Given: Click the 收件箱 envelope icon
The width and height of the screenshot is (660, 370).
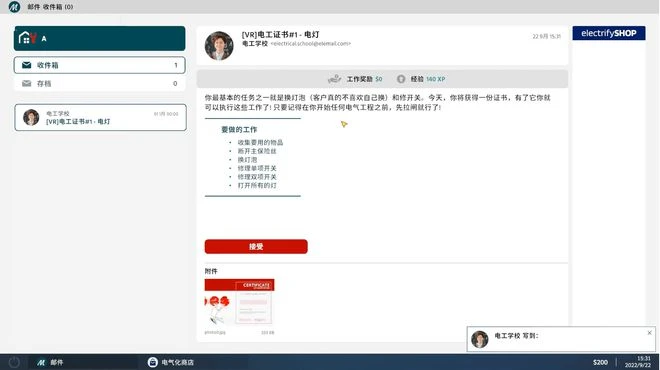Looking at the screenshot, I should (x=27, y=65).
